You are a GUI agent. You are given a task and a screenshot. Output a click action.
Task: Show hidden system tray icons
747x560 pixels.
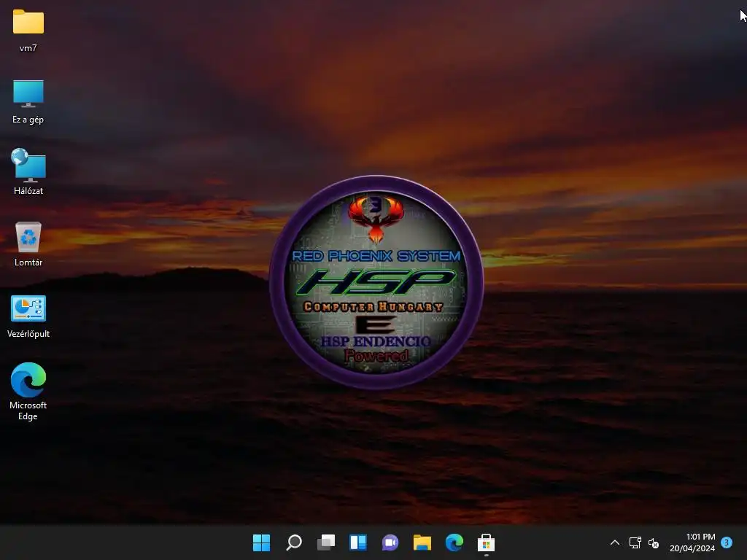[615, 542]
